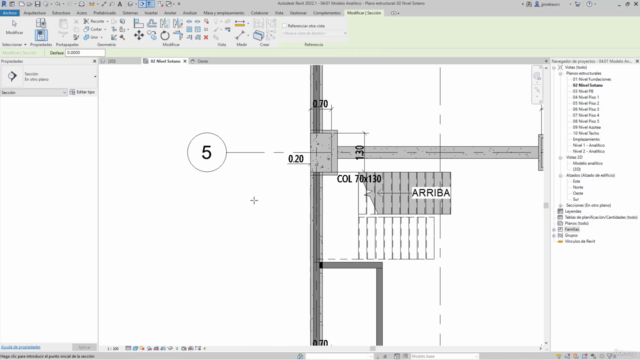Image resolution: width=640 pixels, height=360 pixels.
Task: Click the horizontal scrollbar of the view
Action: click(372, 349)
